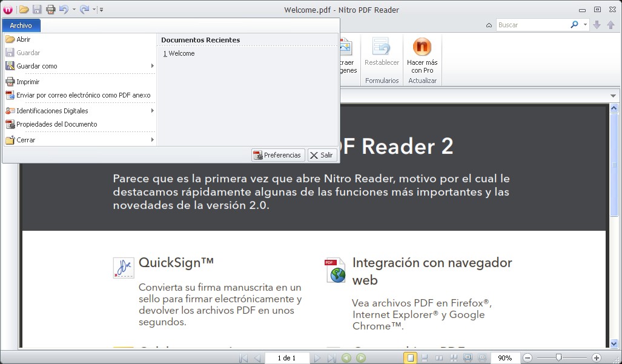Click the QuickSign™ heading text
This screenshot has height=364, width=622.
(176, 263)
